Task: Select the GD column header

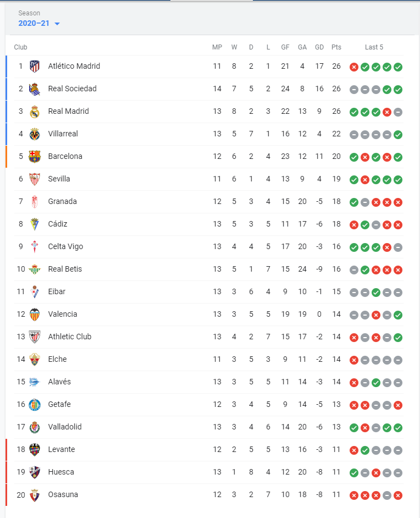Action: [x=319, y=47]
